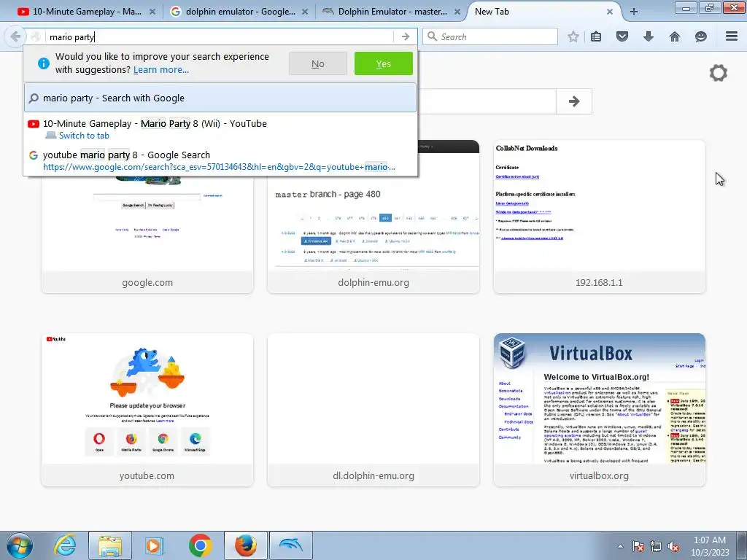
Task: Click the go arrow in the URL bar
Action: [406, 36]
